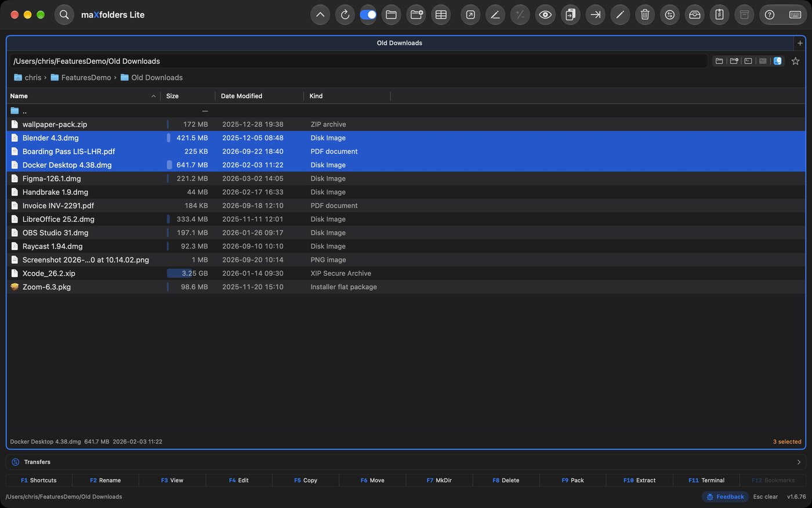
Task: Click the rename pencil-underline toolbar icon
Action: click(495, 15)
